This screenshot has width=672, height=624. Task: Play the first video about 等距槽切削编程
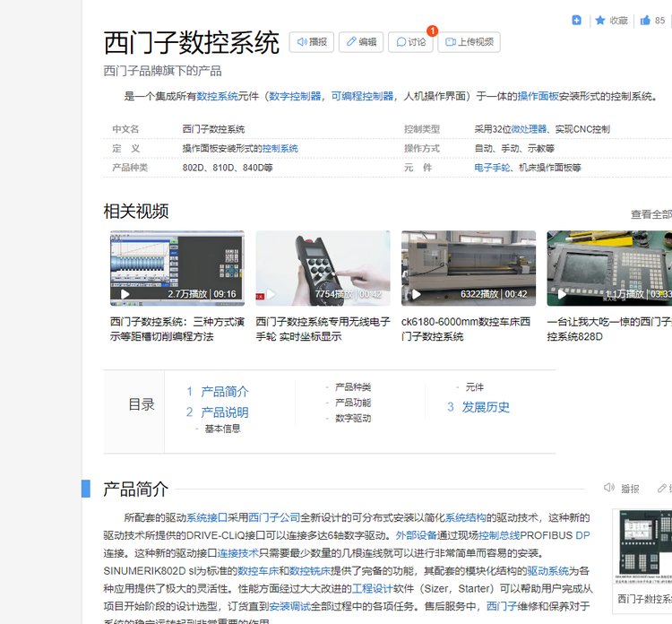tap(177, 267)
